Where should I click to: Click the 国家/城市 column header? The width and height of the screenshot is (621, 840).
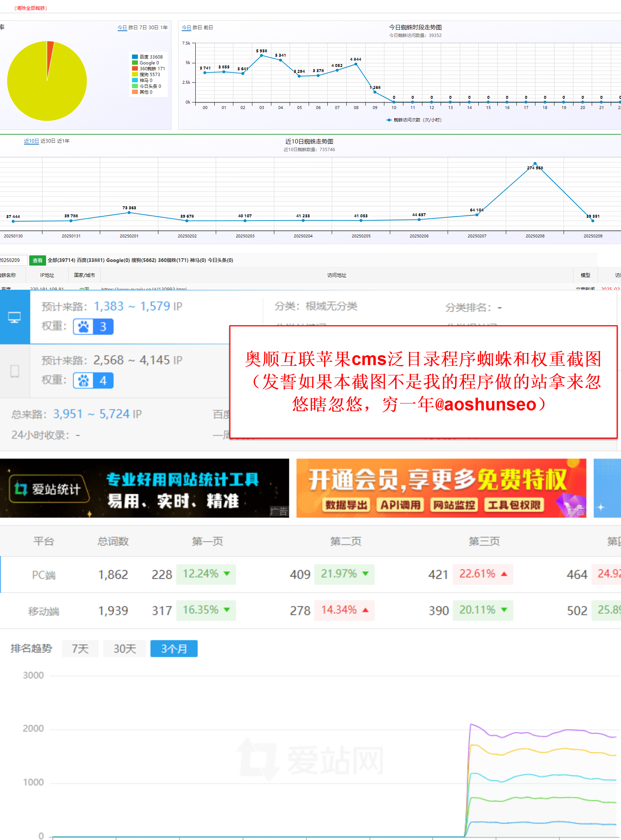tap(84, 275)
